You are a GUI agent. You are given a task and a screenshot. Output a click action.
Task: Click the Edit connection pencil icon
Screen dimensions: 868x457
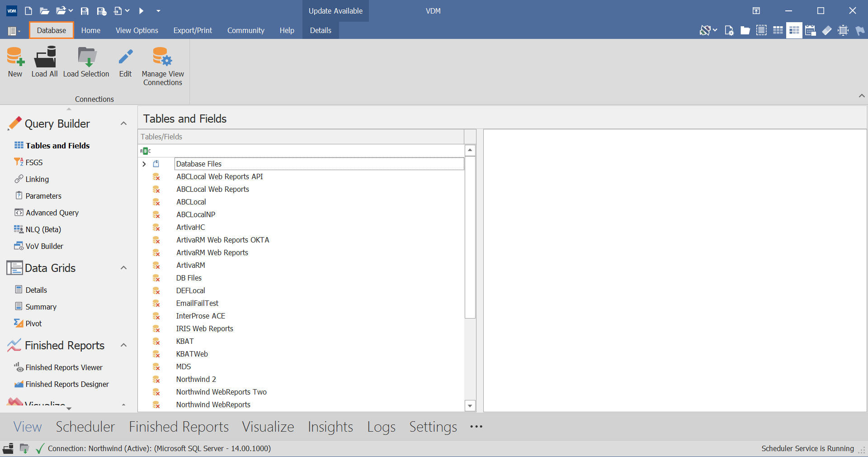(x=125, y=57)
